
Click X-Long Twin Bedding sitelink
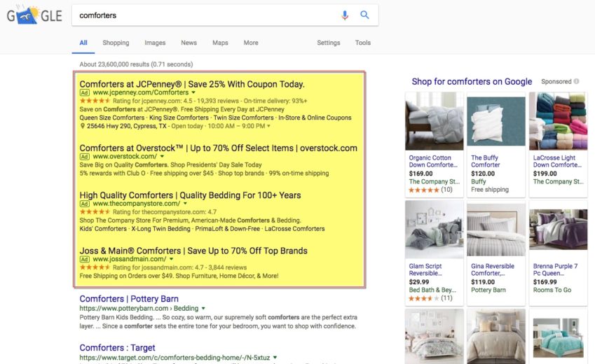tap(161, 229)
